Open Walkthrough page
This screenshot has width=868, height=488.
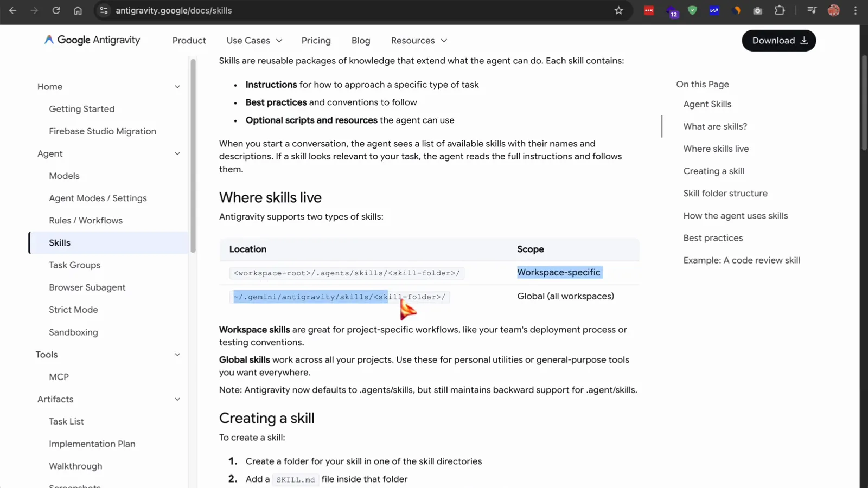pos(75,466)
